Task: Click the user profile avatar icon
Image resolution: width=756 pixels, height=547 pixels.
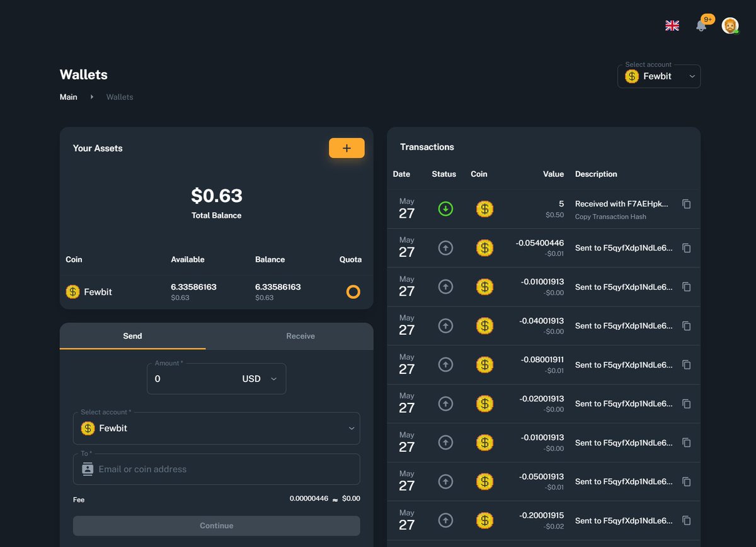Action: click(x=730, y=25)
